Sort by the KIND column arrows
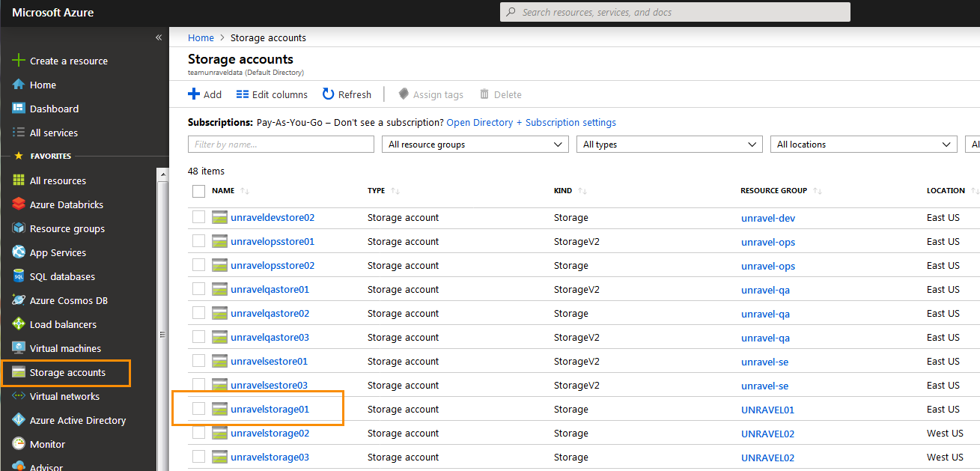 click(x=582, y=191)
